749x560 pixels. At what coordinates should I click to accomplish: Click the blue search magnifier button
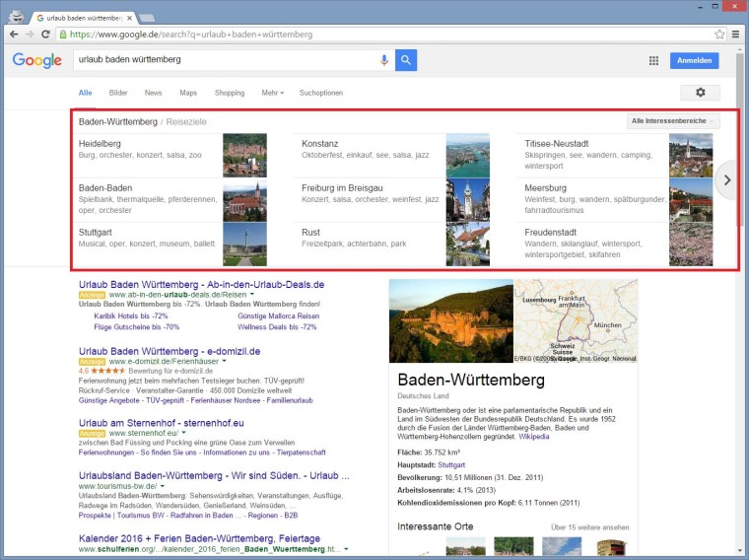(406, 60)
